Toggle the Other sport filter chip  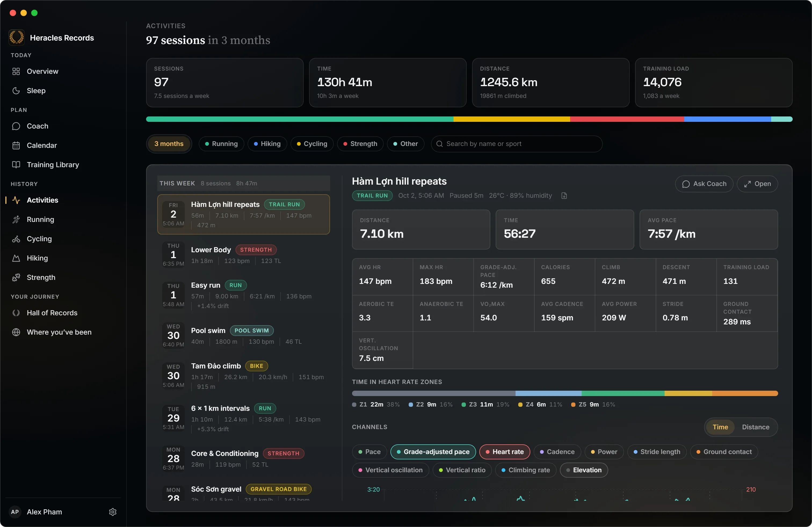click(x=405, y=144)
